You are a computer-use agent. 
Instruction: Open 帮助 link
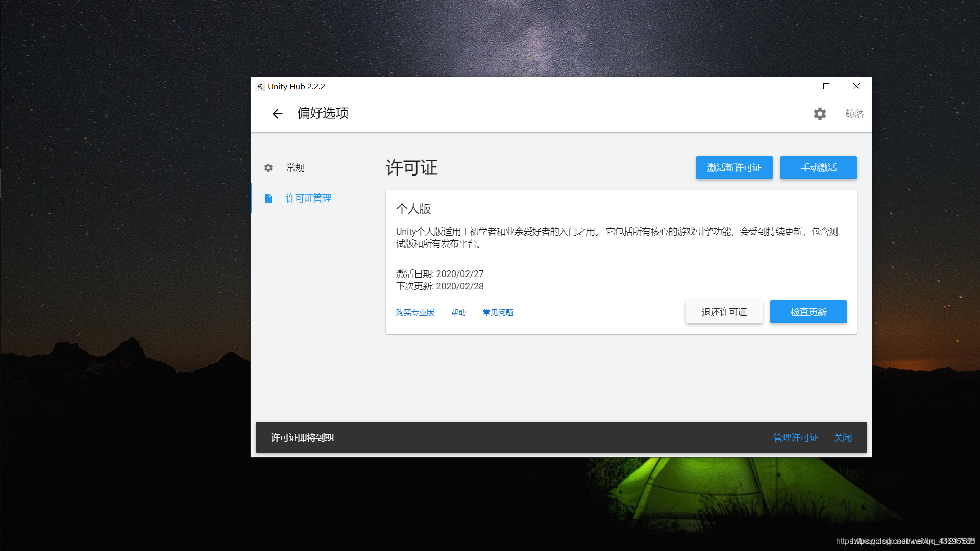point(458,313)
